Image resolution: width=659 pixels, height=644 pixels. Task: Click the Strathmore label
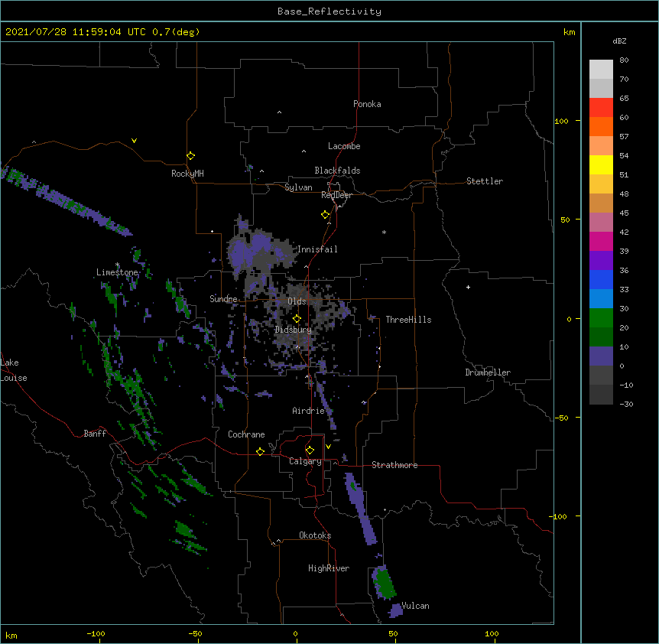pos(394,465)
